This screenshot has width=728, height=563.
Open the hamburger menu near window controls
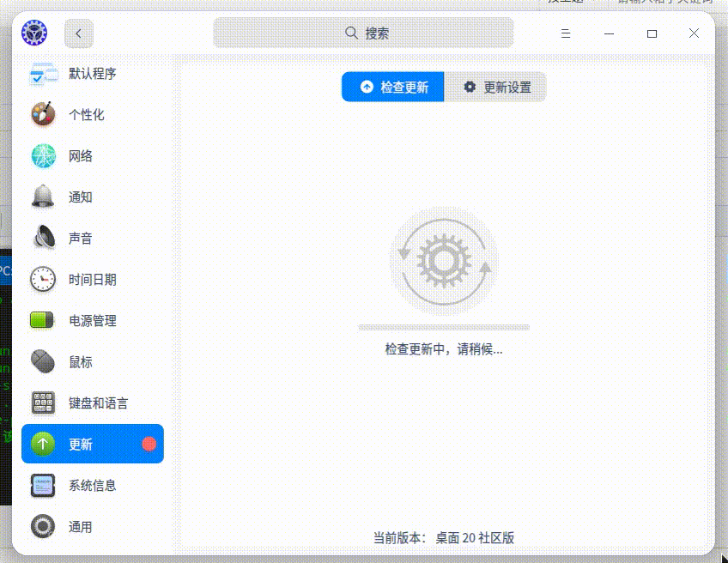[565, 33]
